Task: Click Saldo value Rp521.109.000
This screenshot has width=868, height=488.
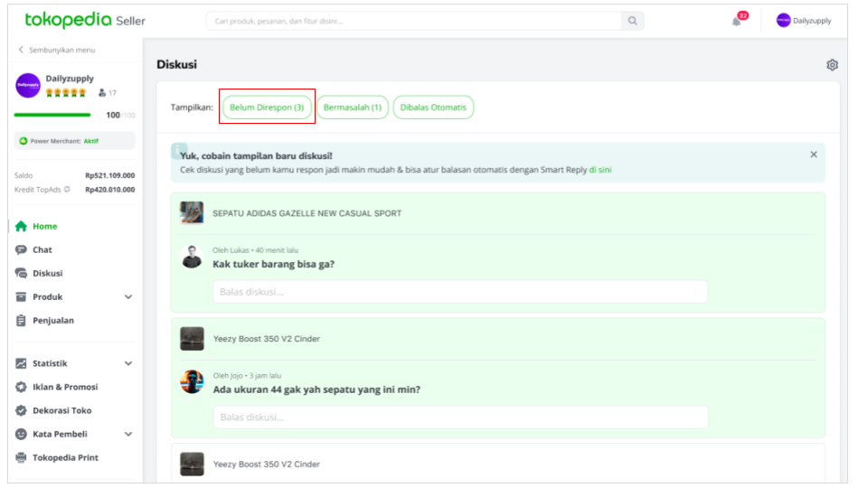Action: [x=109, y=175]
